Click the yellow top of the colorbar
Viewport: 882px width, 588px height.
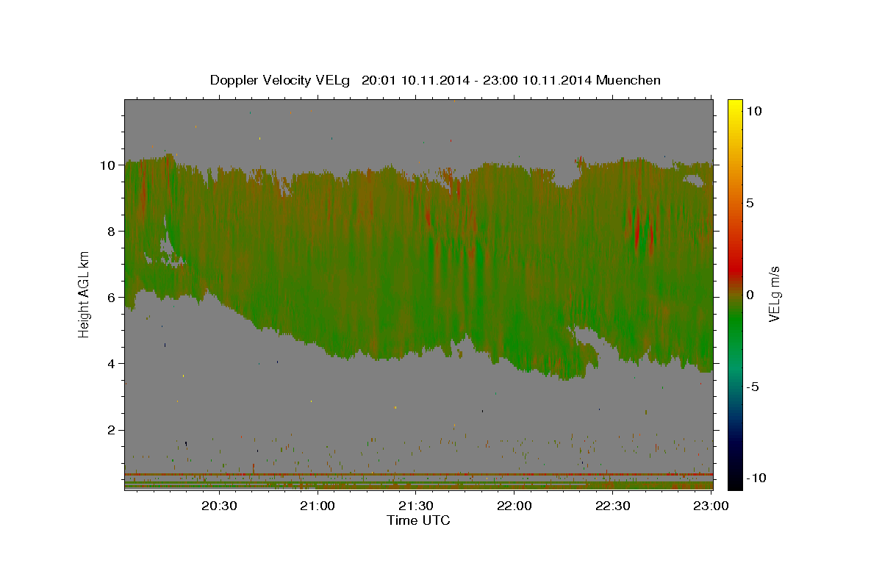[735, 107]
